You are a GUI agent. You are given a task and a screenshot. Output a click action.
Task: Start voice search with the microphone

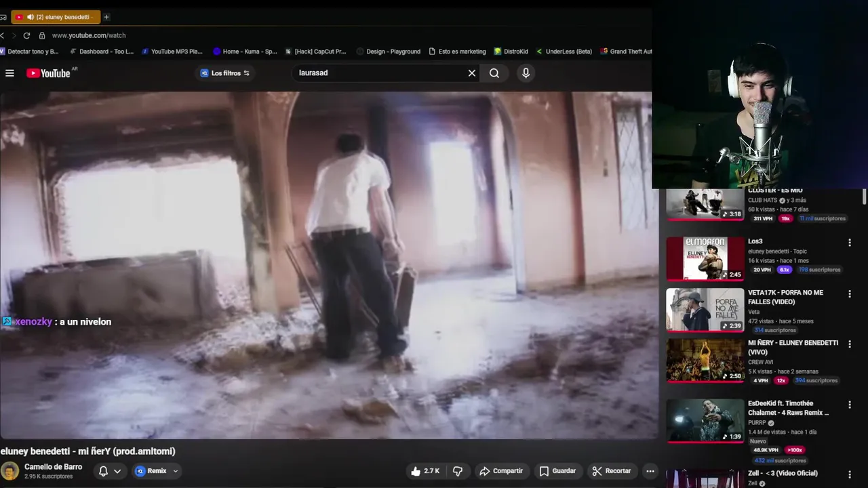(x=526, y=73)
